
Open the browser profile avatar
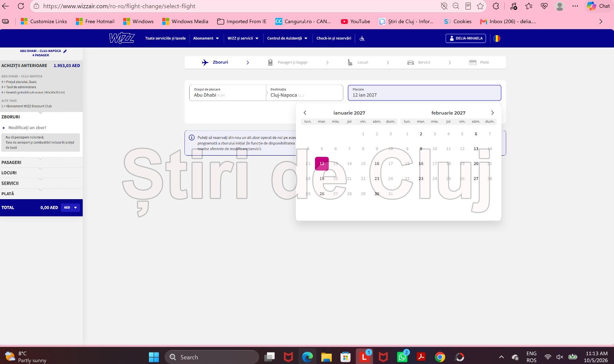pos(560,6)
